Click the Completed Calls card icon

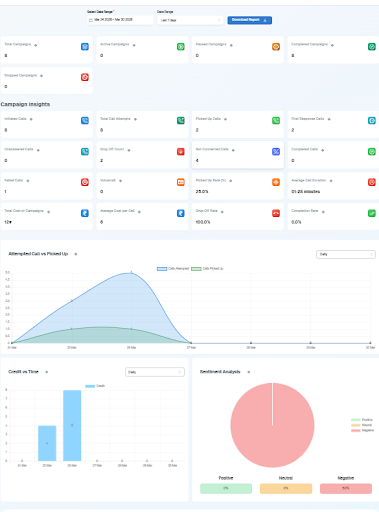(372, 152)
